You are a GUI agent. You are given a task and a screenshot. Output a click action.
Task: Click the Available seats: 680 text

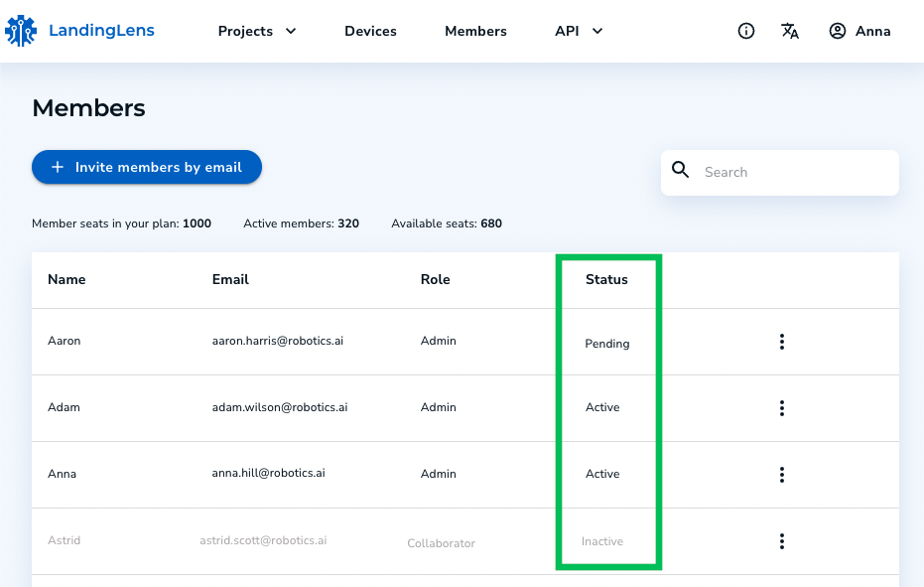coord(447,223)
